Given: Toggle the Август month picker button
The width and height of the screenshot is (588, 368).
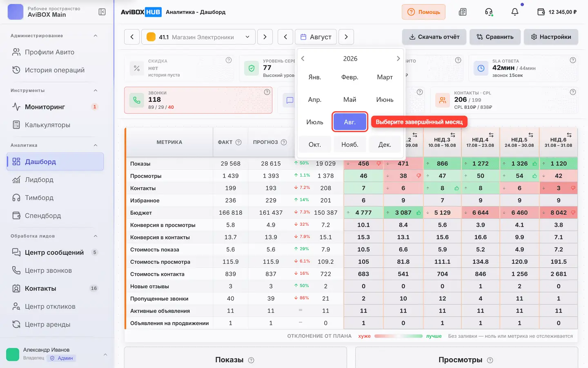Looking at the screenshot, I should click(x=316, y=37).
